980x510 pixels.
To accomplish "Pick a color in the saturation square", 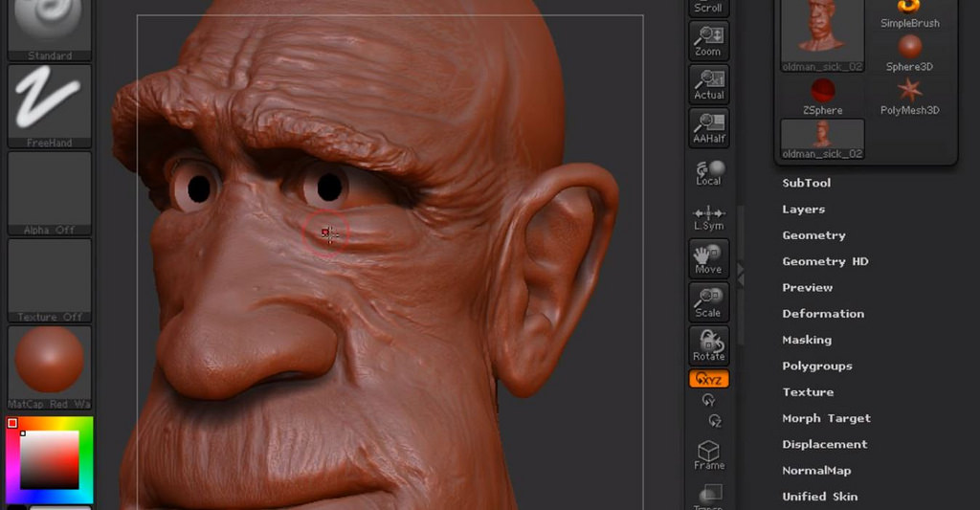I will tap(50, 459).
